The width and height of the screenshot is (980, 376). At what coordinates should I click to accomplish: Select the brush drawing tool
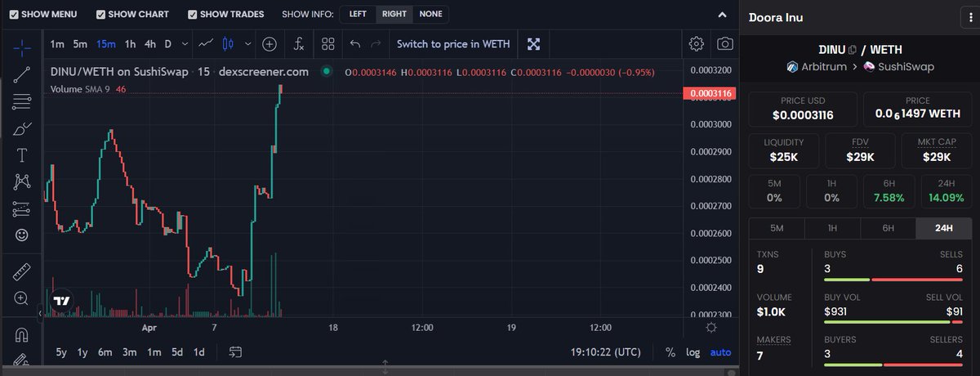tap(22, 128)
